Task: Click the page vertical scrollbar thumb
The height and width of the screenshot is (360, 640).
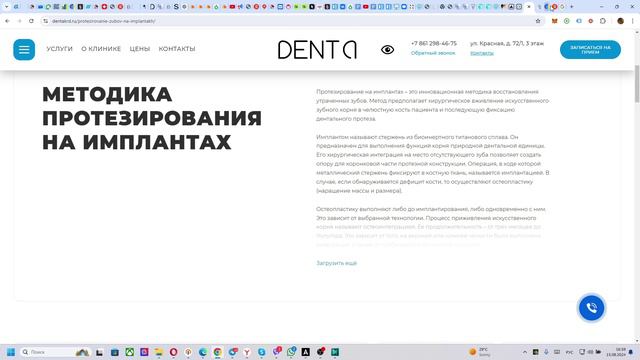Action: tap(637, 84)
